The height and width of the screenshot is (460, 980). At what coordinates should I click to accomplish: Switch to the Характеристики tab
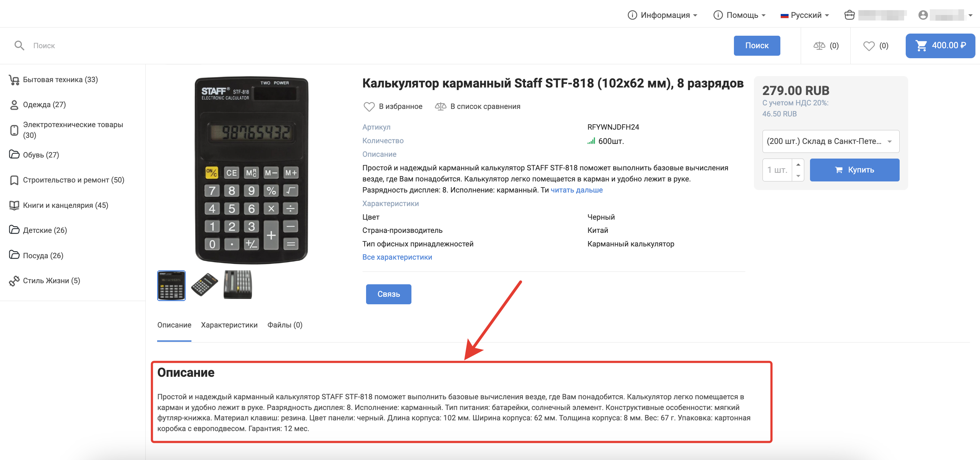coord(229,325)
